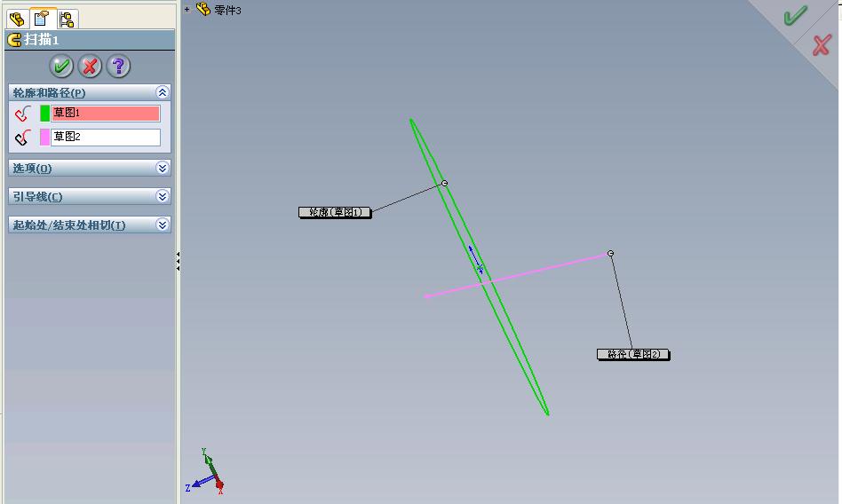Viewport: 842px width, 504px height.
Task: Switch to the ConfigurationManager tab
Action: tap(68, 20)
